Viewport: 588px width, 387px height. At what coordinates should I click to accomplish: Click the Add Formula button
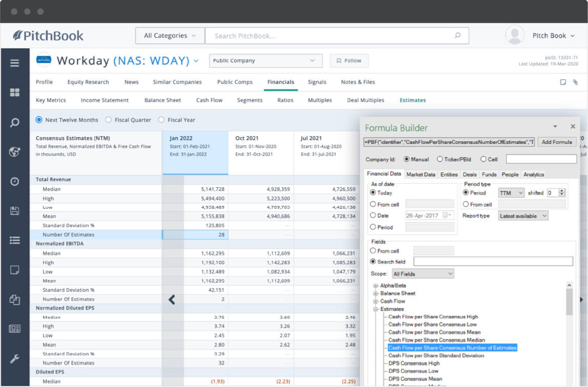(x=557, y=142)
